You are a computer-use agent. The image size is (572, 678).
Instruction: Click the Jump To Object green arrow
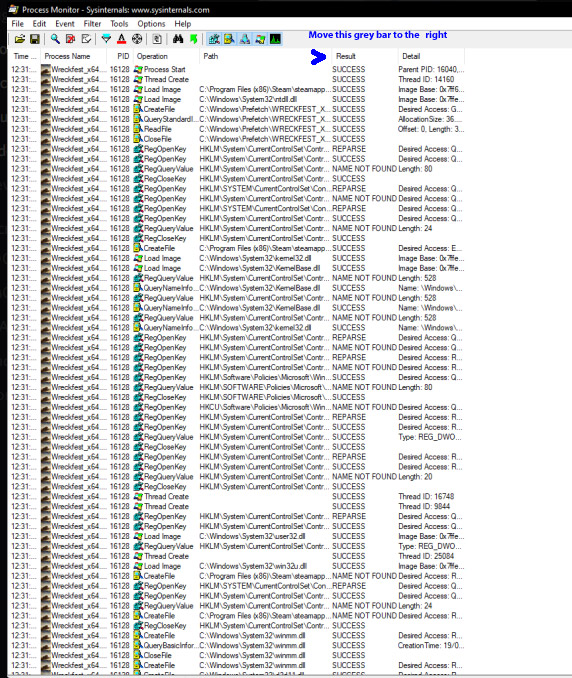click(x=193, y=39)
